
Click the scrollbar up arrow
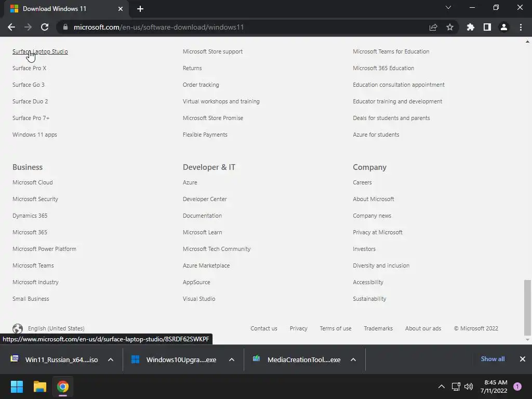[527, 42]
